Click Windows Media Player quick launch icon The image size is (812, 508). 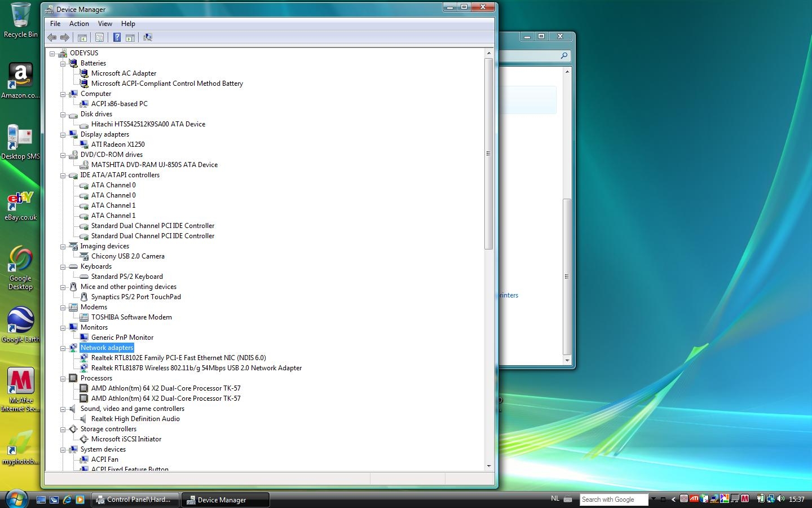point(80,500)
